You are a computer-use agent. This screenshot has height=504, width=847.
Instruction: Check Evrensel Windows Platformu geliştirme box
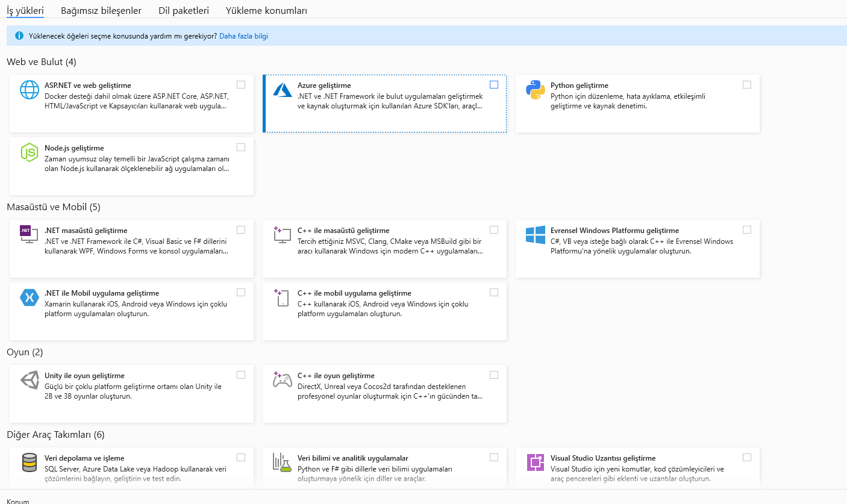point(747,230)
